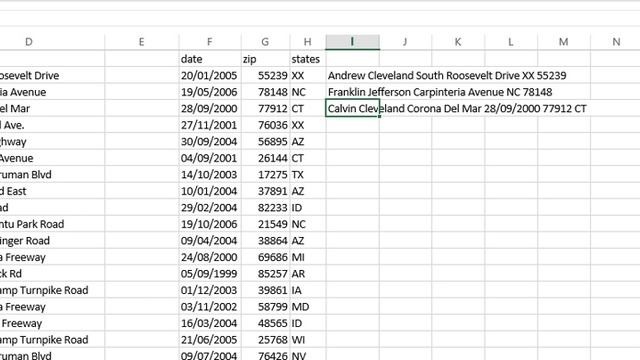Select zip cell 78148
640x360 pixels.
[x=265, y=92]
